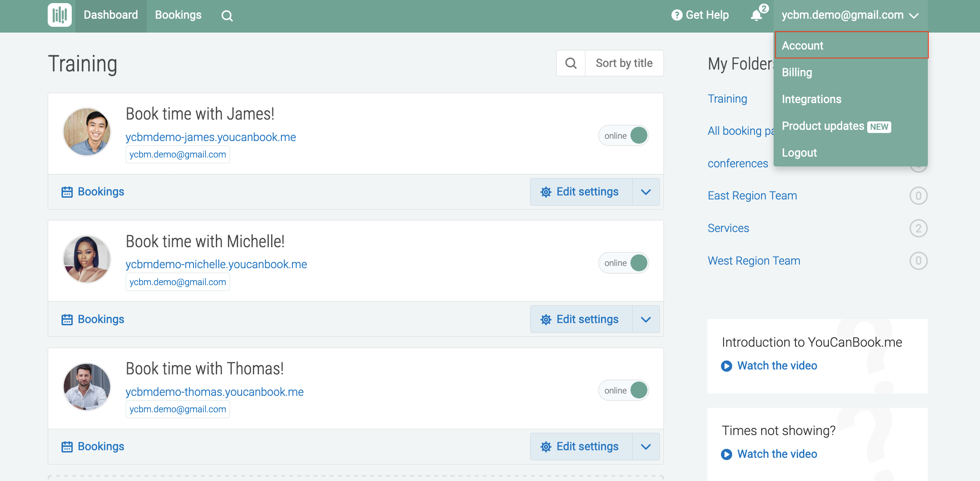Open ycbmdemo-james.youcanbook.me link
Viewport: 980px width, 481px height.
[x=211, y=137]
